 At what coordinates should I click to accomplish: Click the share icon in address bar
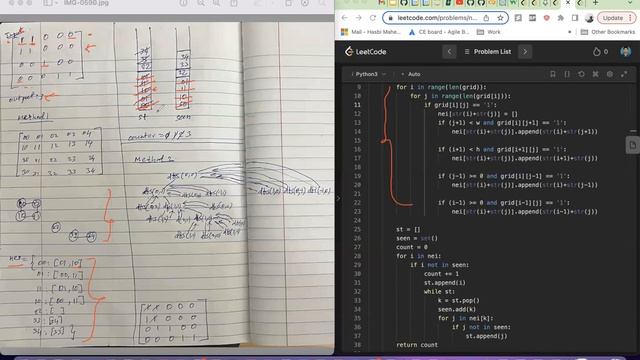(x=486, y=18)
